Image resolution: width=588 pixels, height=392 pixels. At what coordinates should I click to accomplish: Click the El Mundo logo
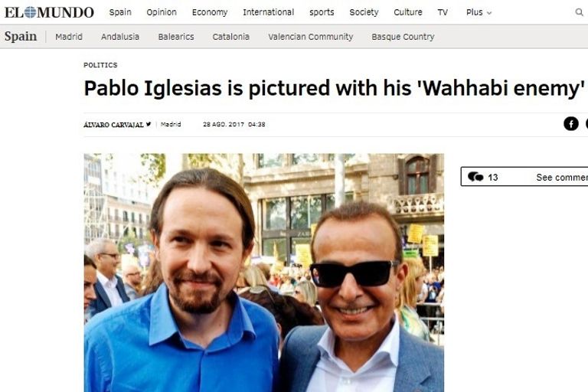49,12
